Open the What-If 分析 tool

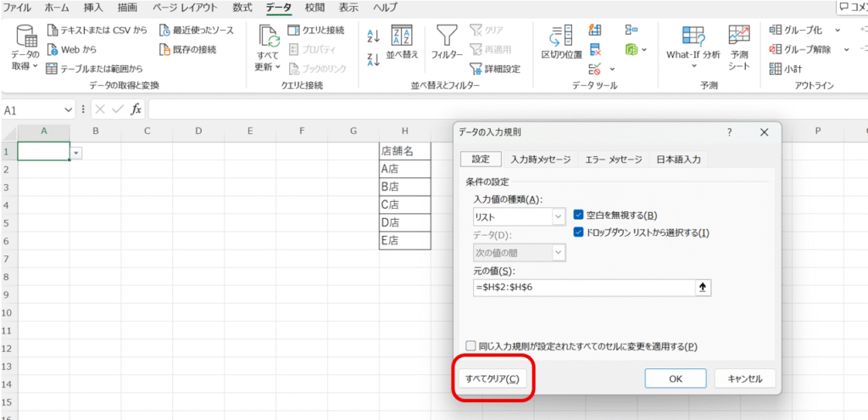click(693, 44)
